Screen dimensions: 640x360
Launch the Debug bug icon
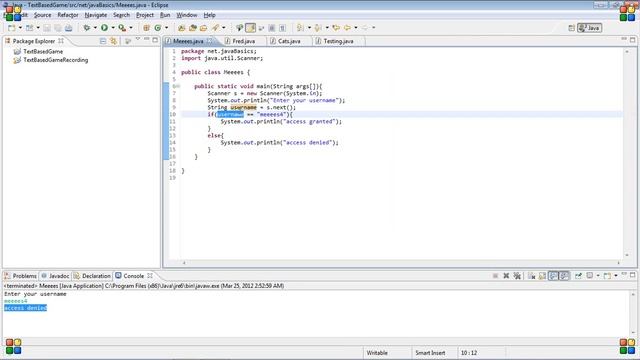(87, 28)
